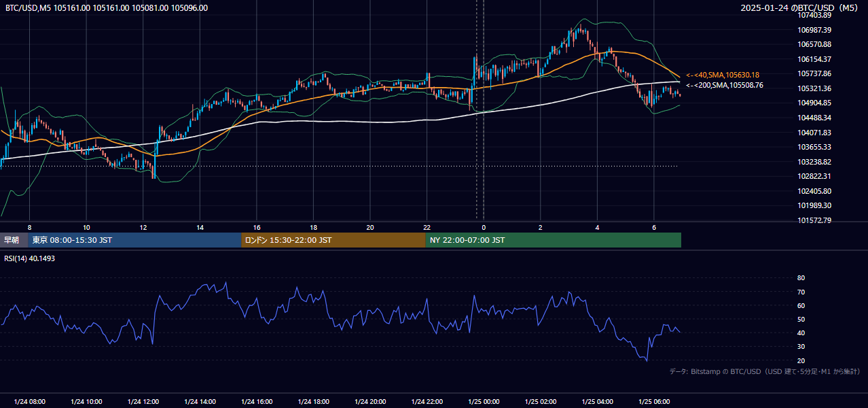Click the 1/25 00:00 time axis label

point(484,402)
